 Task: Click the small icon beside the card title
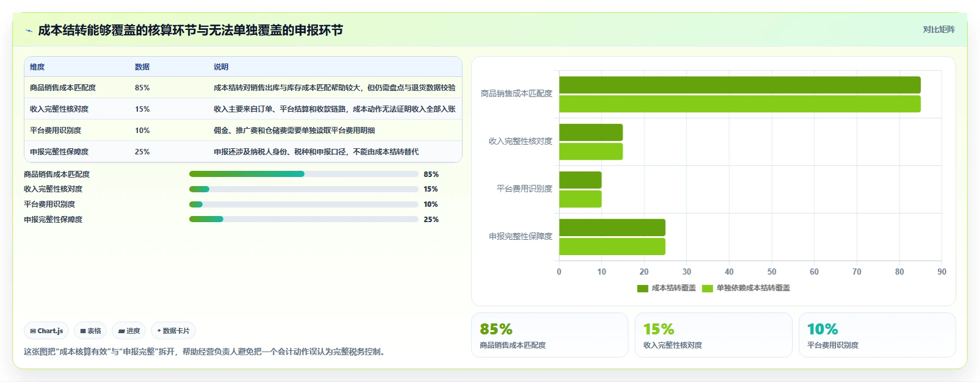pyautogui.click(x=29, y=31)
